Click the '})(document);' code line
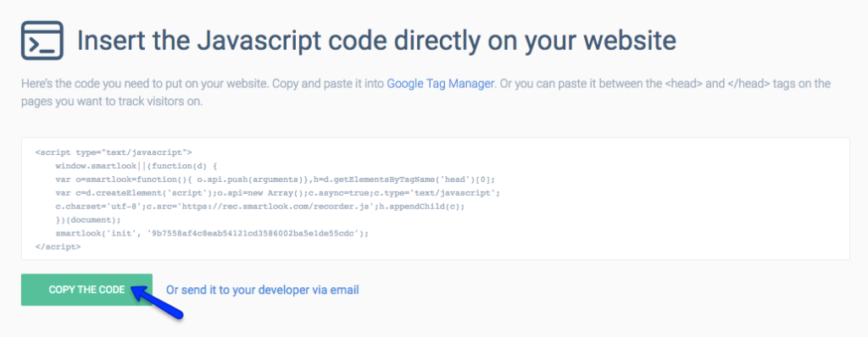Screen dimensions: 868x337 tap(87, 219)
